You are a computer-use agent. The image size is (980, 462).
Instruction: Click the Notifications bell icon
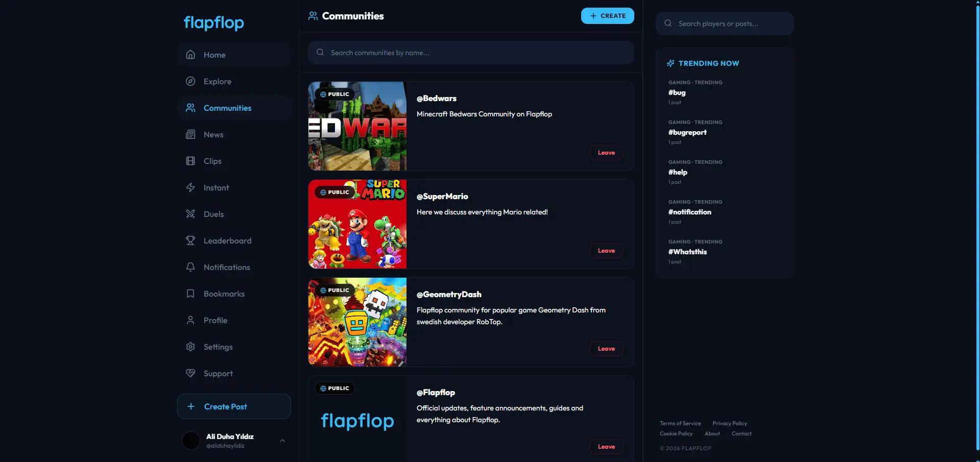(190, 267)
